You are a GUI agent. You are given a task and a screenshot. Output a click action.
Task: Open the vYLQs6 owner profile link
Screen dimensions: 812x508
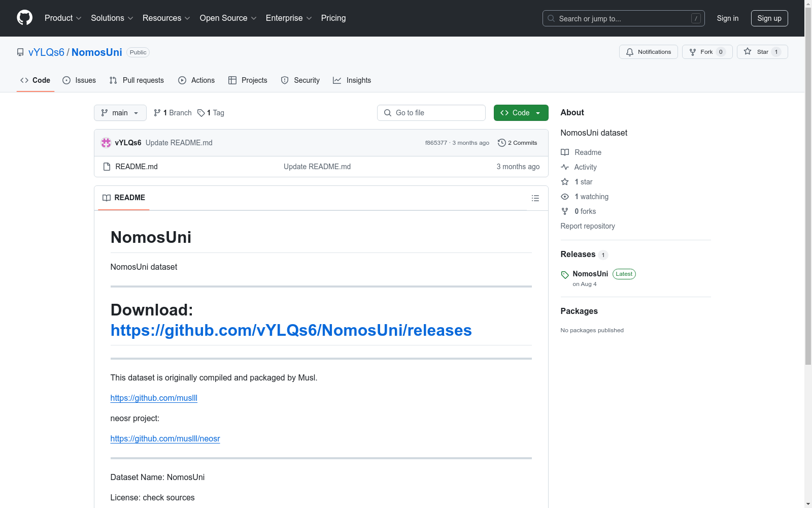46,52
